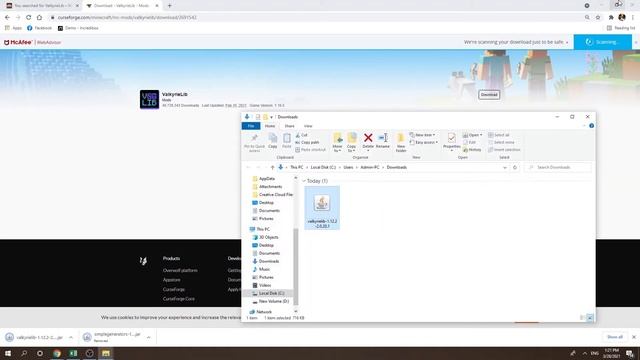Open File Explorer help question mark icon
This screenshot has height=360, width=640.
(x=591, y=126)
